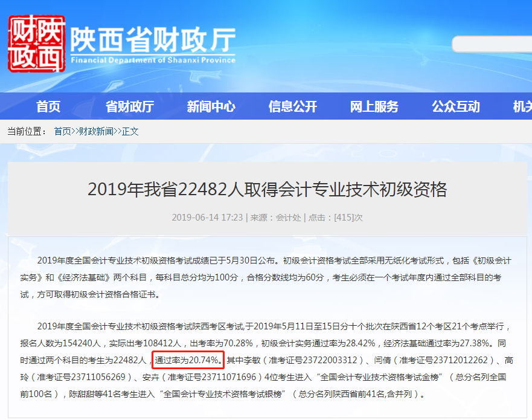The image size is (532, 420).
Task: Click the publish date 2019-06-14 17:23
Action: (x=207, y=218)
